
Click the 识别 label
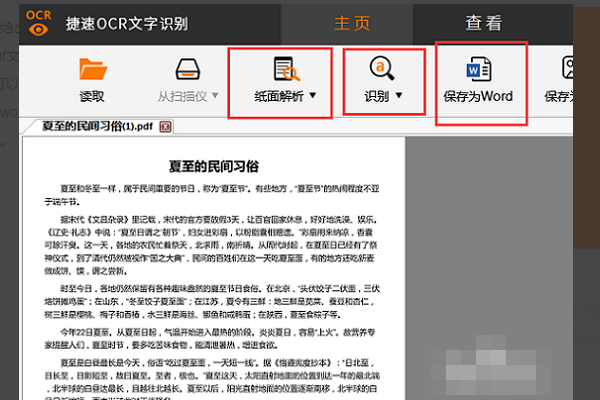[x=377, y=96]
